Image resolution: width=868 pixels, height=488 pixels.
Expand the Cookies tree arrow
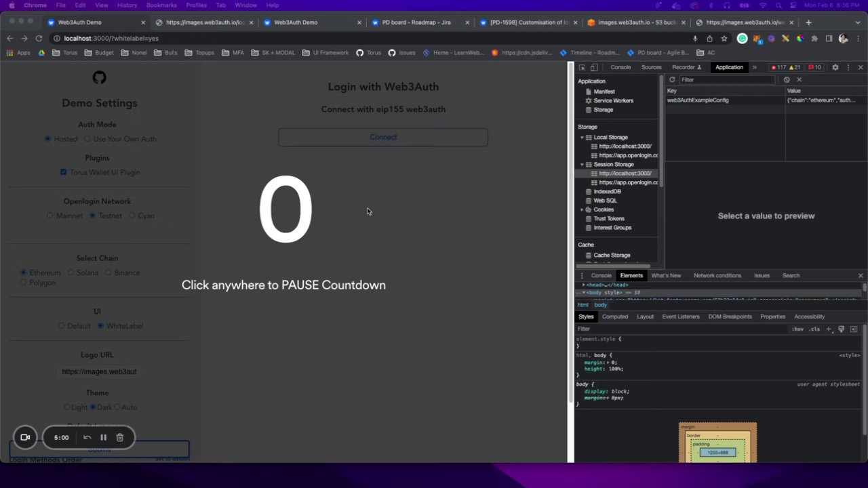(x=582, y=209)
